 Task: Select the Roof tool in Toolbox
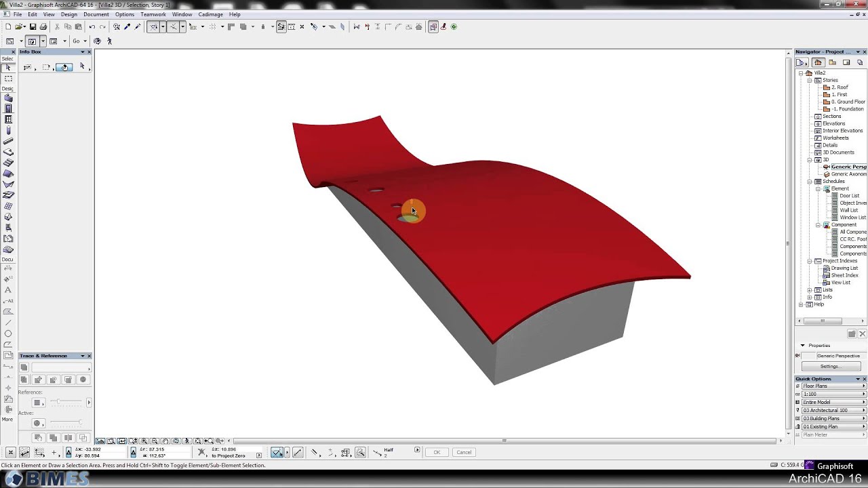tap(8, 174)
